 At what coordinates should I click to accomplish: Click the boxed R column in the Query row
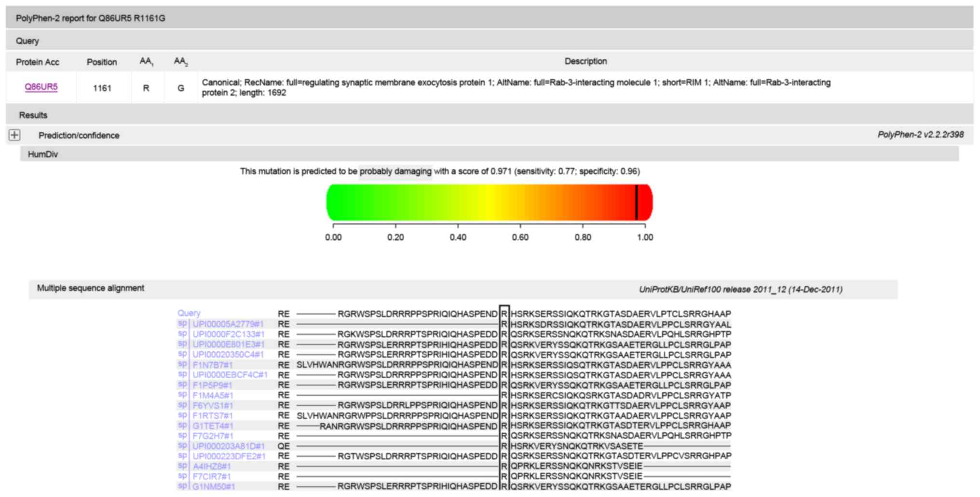(x=504, y=314)
